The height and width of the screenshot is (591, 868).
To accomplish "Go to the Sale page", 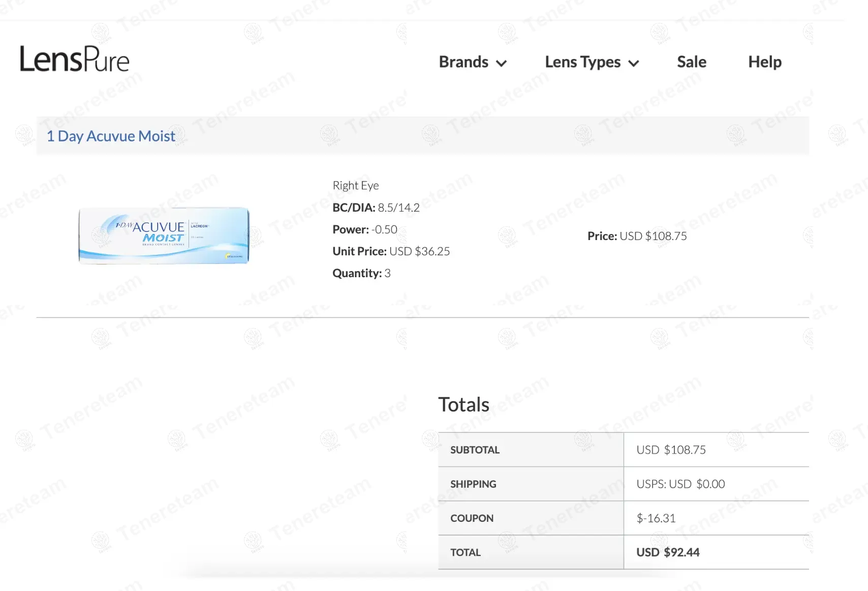I will (691, 62).
